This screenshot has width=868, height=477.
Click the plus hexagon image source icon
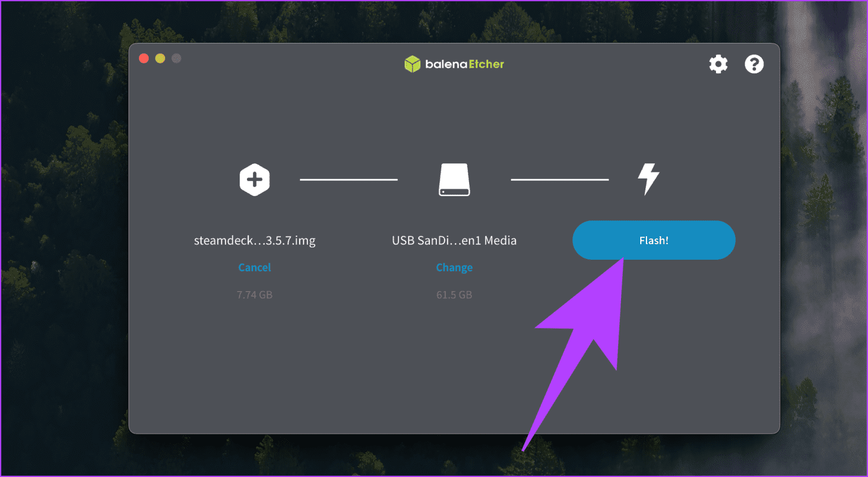click(254, 180)
